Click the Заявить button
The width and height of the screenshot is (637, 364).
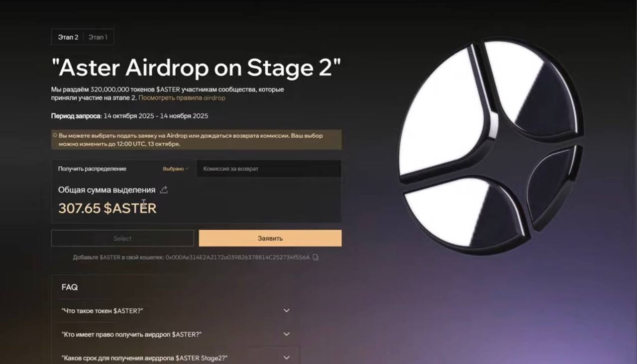[270, 238]
